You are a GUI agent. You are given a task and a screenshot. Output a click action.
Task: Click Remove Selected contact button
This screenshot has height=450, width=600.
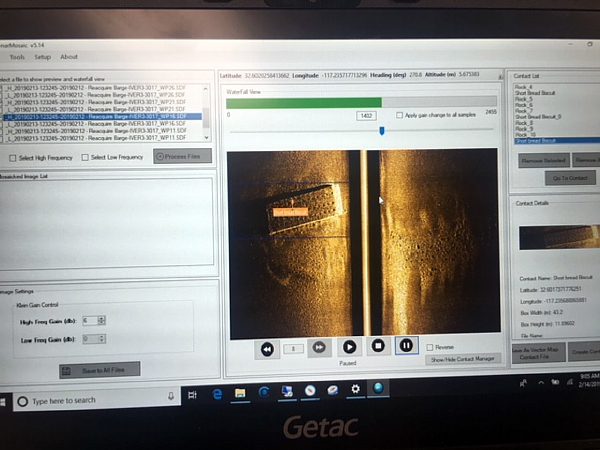(x=544, y=160)
